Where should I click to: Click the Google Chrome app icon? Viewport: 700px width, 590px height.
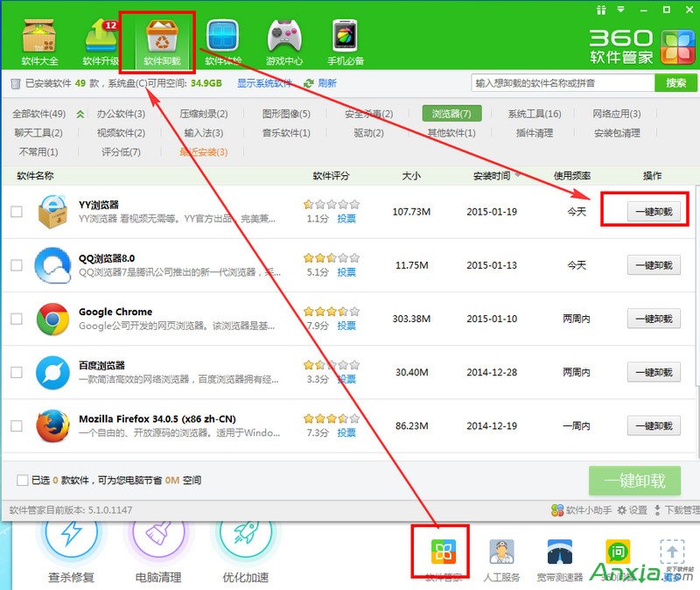pos(52,319)
